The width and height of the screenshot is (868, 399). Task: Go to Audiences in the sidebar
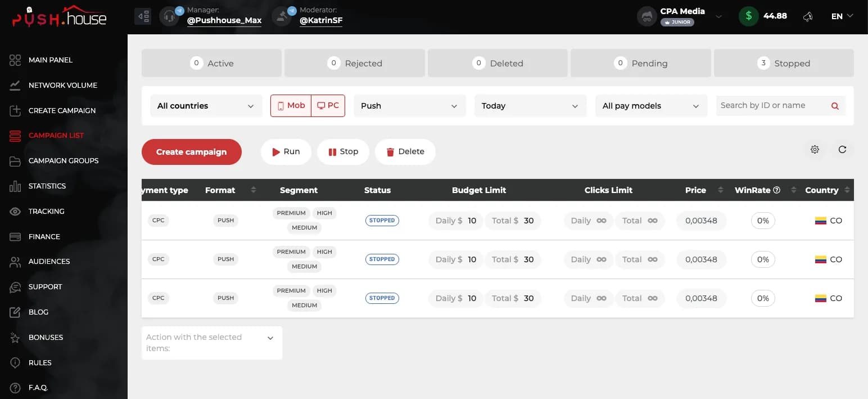tap(49, 262)
